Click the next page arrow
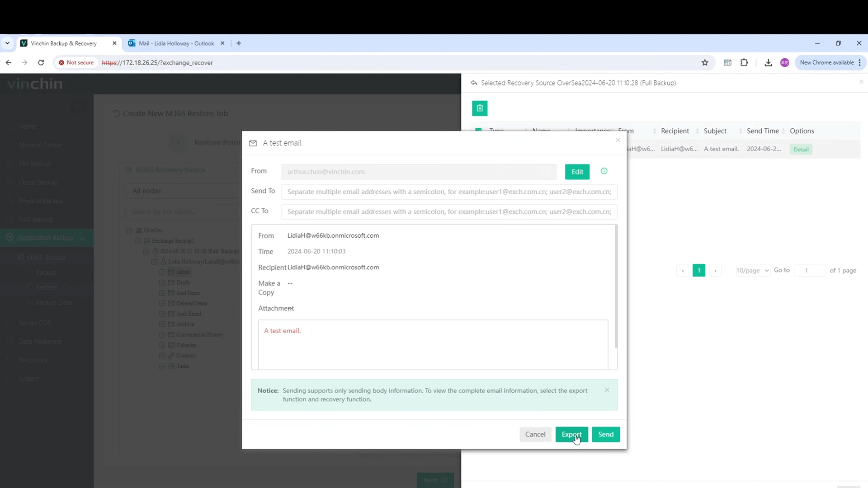This screenshot has height=488, width=868. [x=715, y=271]
